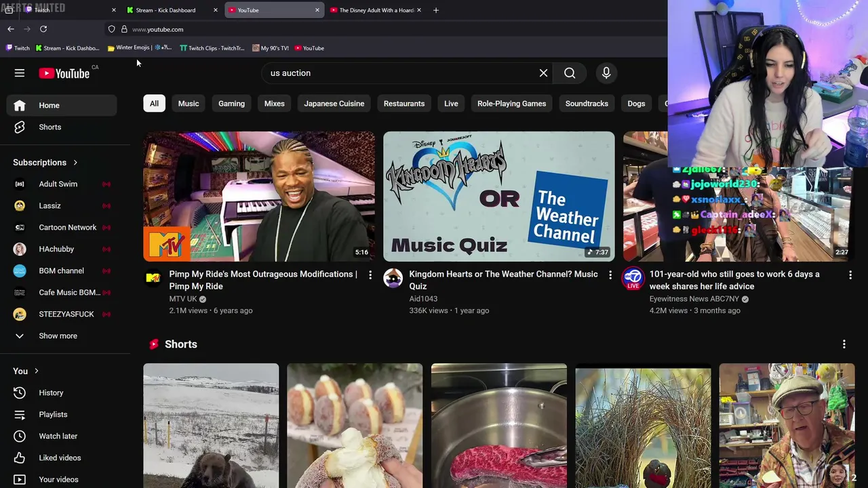Screen dimensions: 868x488
Task: Open the pastry buns Short
Action: tap(355, 426)
